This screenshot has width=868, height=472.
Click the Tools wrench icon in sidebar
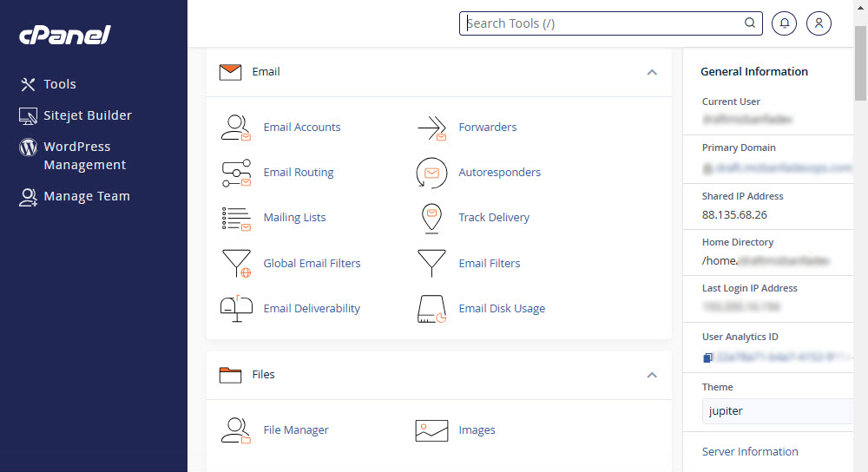click(28, 84)
